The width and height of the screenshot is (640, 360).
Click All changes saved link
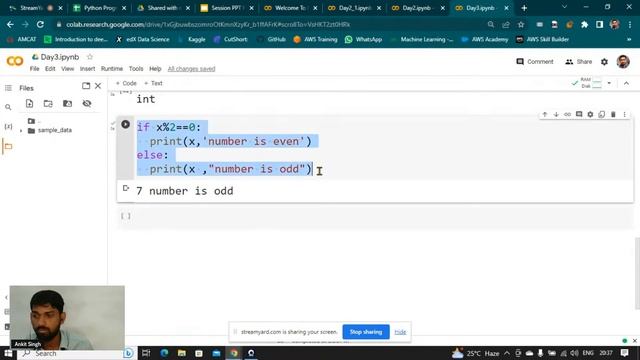[x=191, y=69]
